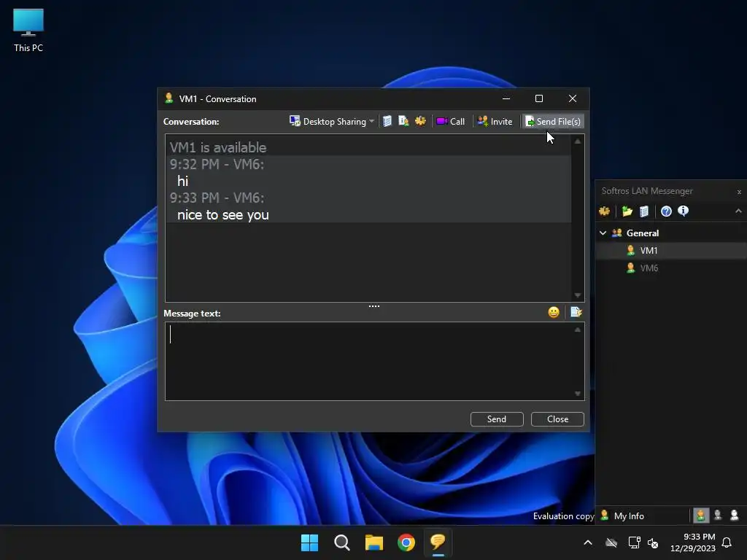The height and width of the screenshot is (560, 747).
Task: Click the Close button in conversation
Action: [x=557, y=419]
